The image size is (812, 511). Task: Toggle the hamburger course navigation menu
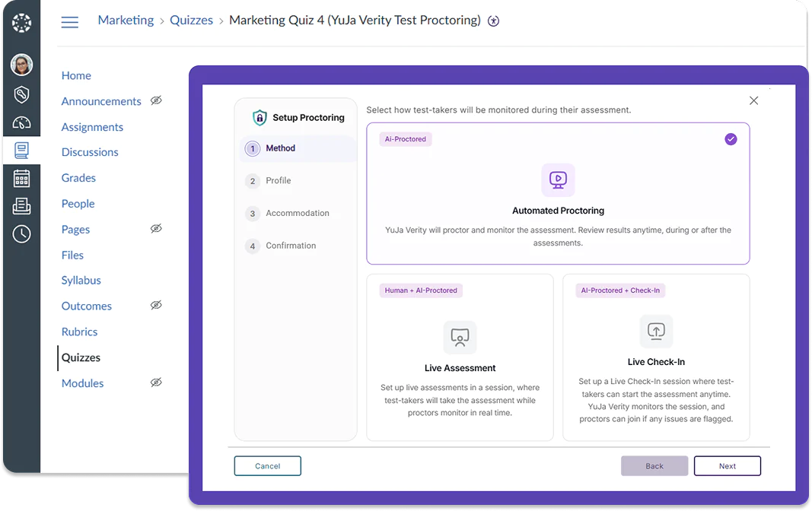70,22
